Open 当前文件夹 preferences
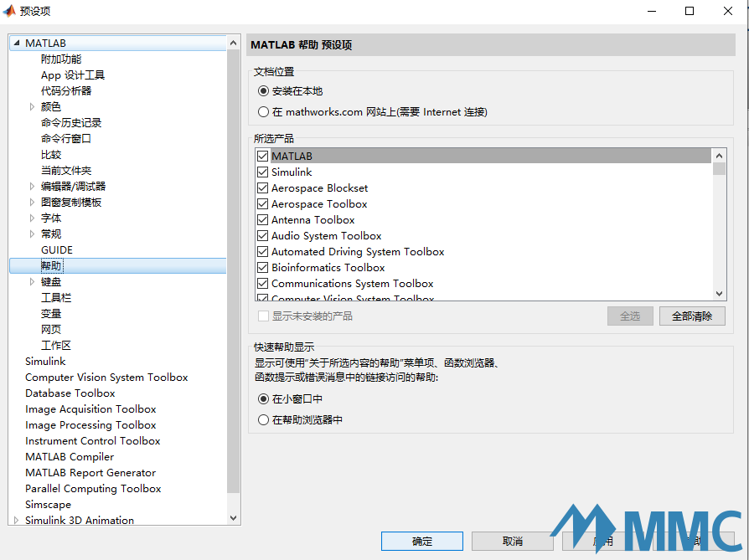Viewport: 749px width, 560px height. pyautogui.click(x=66, y=171)
